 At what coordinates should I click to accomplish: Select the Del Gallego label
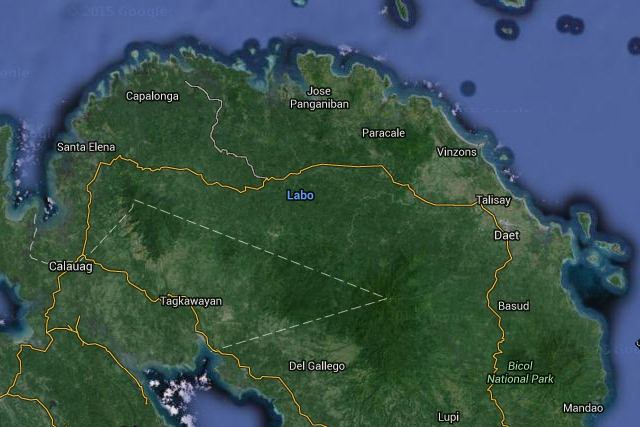317,366
